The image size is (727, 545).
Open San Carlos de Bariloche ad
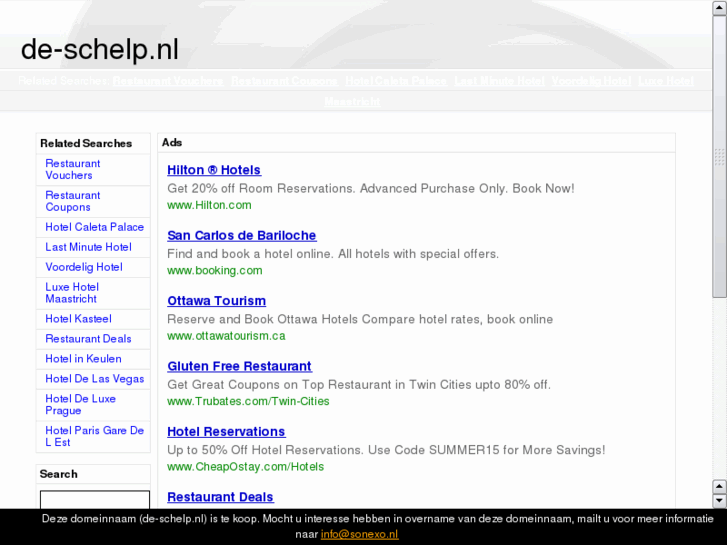242,236
